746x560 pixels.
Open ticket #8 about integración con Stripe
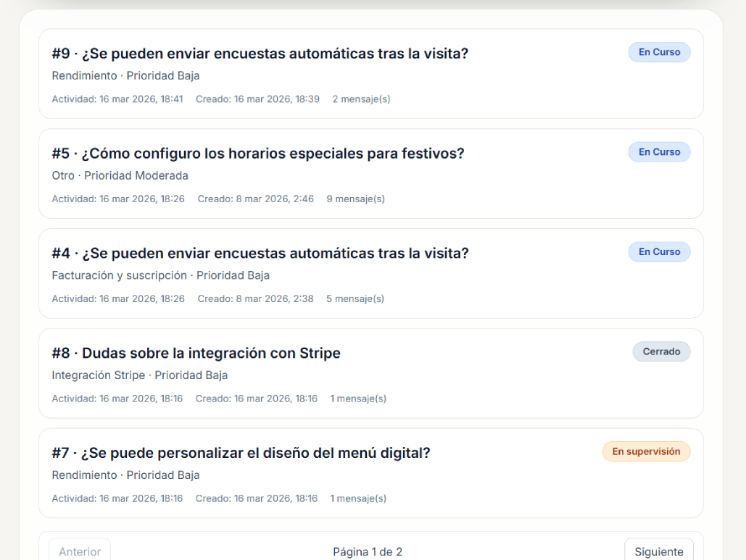[196, 353]
